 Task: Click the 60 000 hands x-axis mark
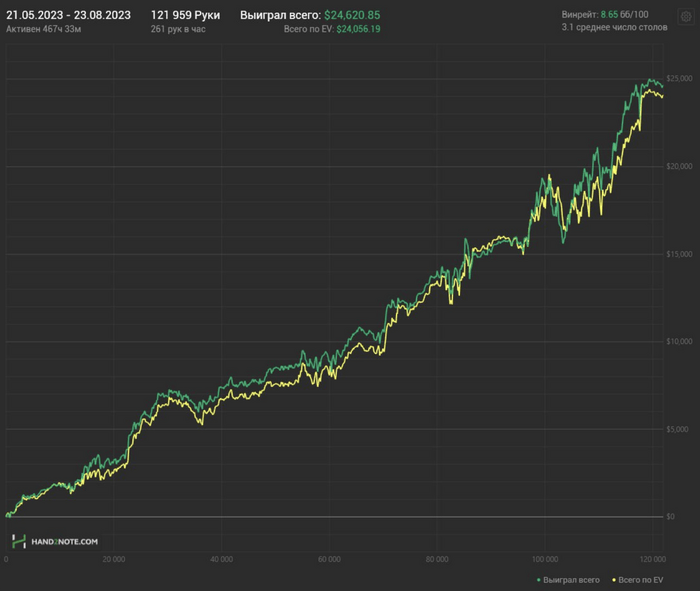pos(328,559)
